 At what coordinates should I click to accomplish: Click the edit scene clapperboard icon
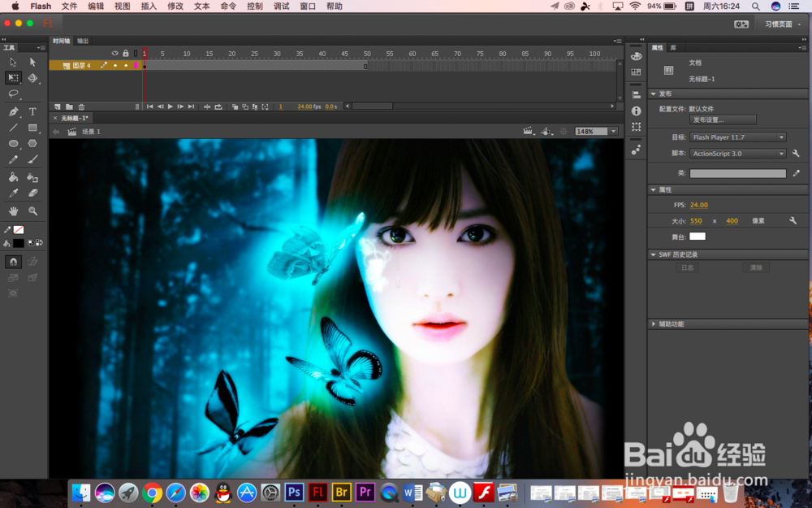(x=528, y=132)
